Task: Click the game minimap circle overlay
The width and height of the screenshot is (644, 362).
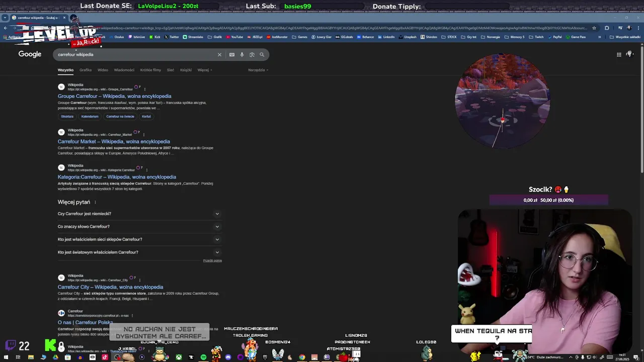Action: [502, 101]
